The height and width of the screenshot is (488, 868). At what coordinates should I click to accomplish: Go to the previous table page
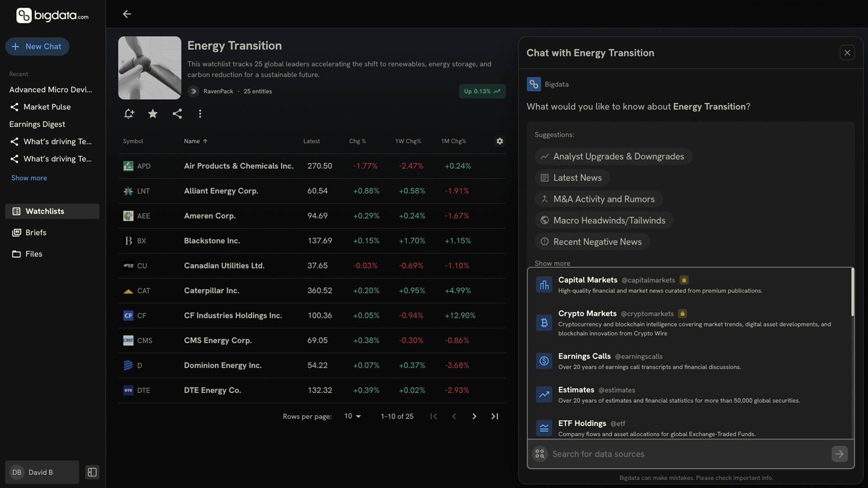click(x=454, y=416)
